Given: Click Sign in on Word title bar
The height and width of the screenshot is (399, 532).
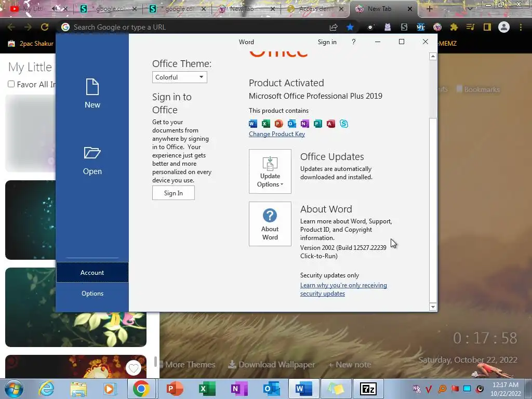Looking at the screenshot, I should click(327, 42).
